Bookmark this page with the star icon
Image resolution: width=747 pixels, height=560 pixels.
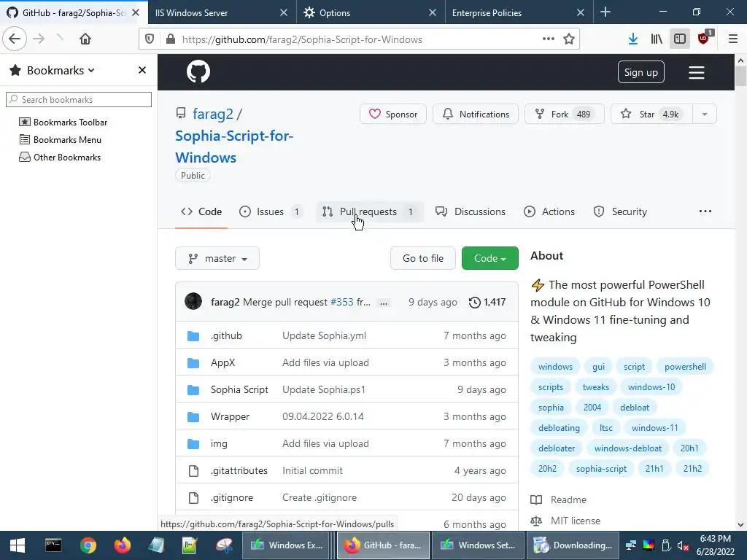pos(569,39)
